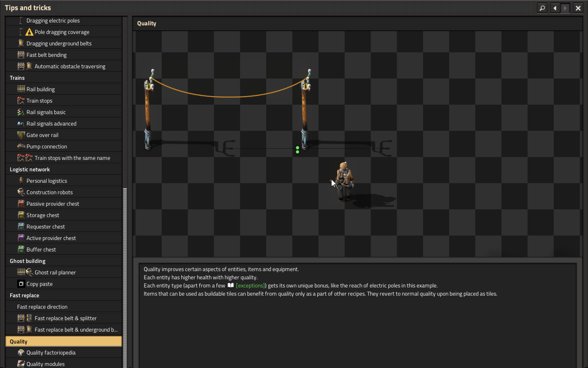
Task: Go back with the left arrow button
Action: click(x=555, y=8)
